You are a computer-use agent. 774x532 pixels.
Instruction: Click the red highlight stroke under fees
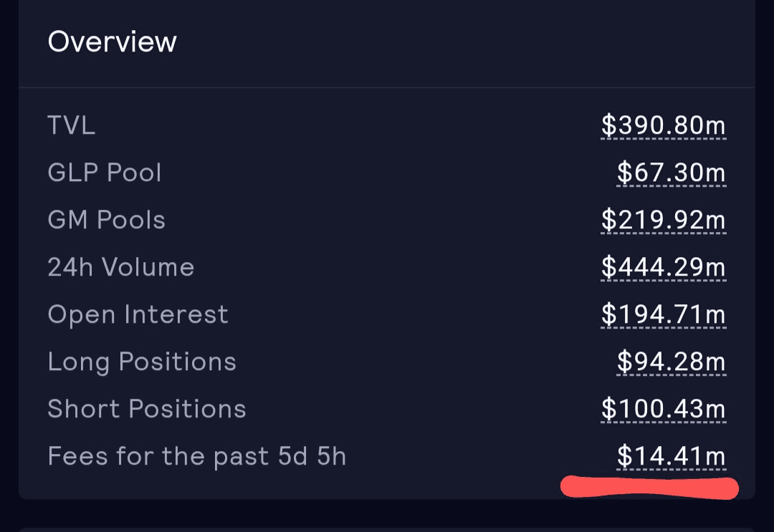649,488
